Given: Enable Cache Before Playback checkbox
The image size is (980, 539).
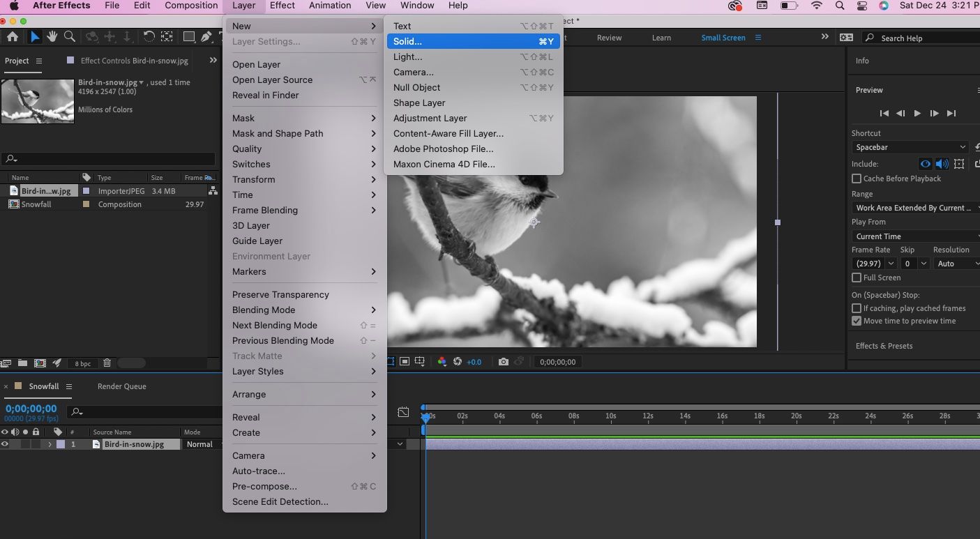Looking at the screenshot, I should (x=857, y=179).
